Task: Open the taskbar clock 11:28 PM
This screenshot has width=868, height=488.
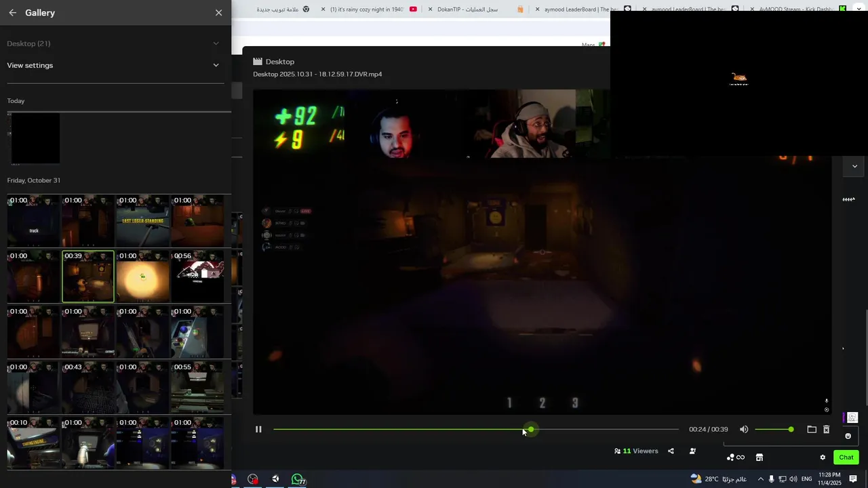Action: pyautogui.click(x=829, y=479)
